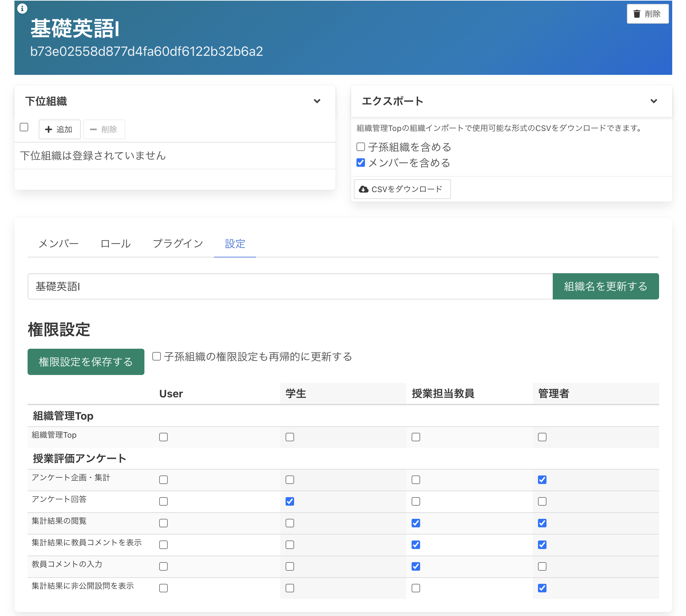Switch to the メンバー tab

pos(58,244)
